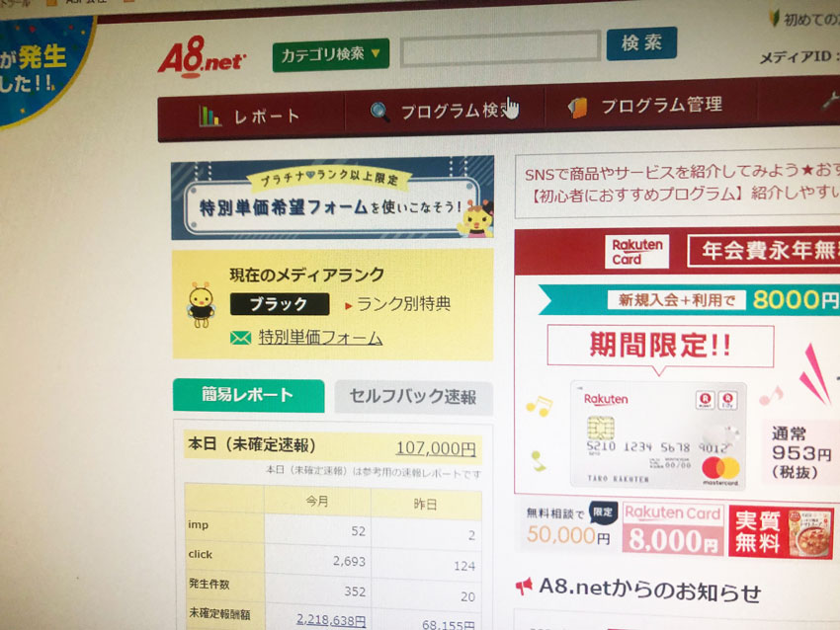Open the 特別単価希望フォーム banner
The width and height of the screenshot is (840, 630).
coord(332,197)
